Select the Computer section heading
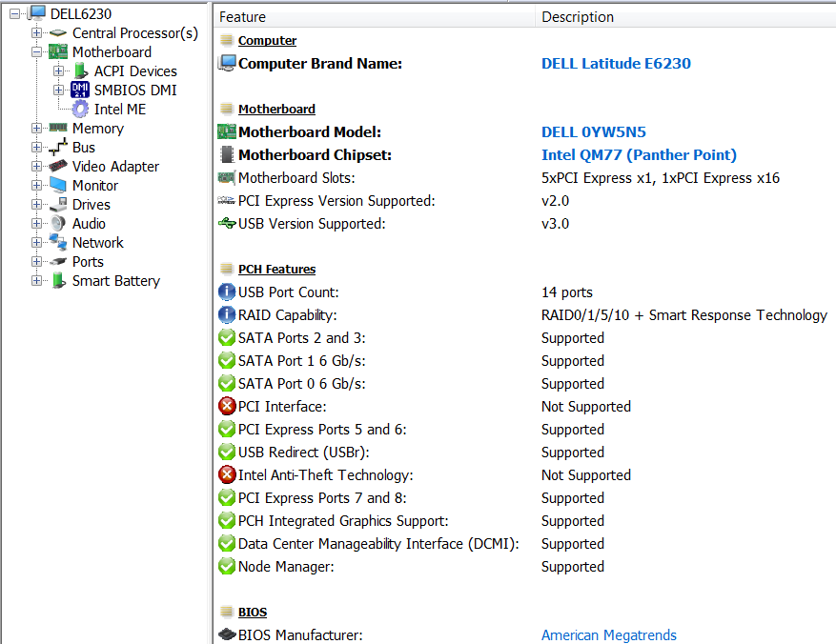This screenshot has width=836, height=644. (x=267, y=40)
